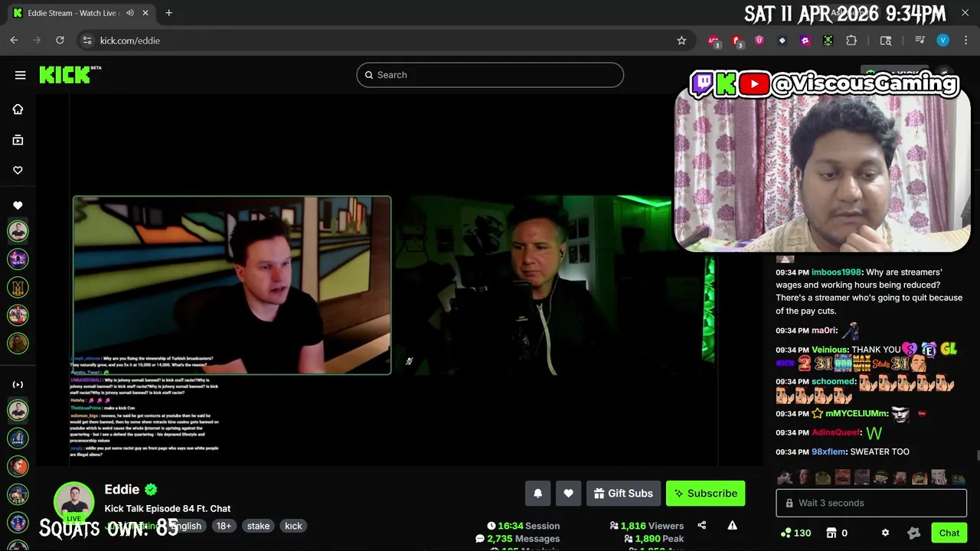Open the gold M logo channel avatar
The width and height of the screenshot is (980, 551).
pos(18,287)
